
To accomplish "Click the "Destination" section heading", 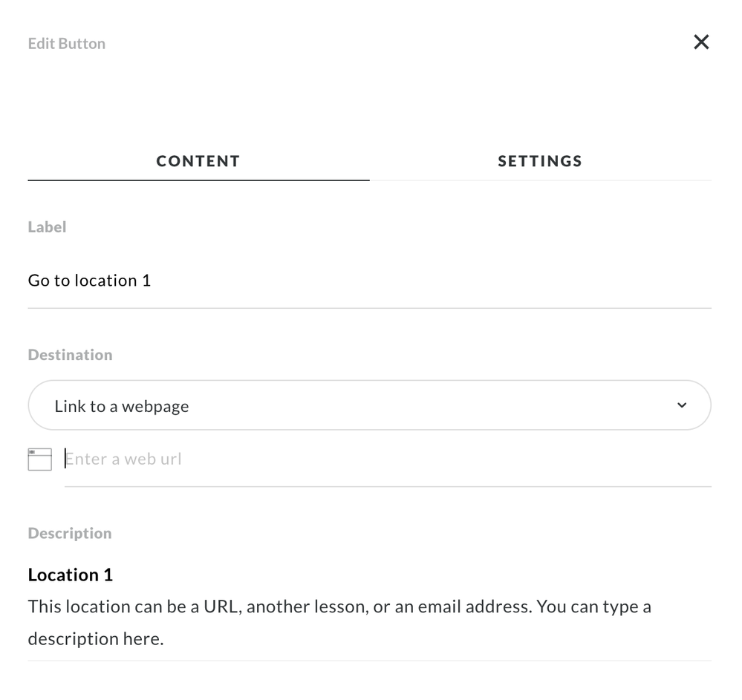I will point(70,355).
